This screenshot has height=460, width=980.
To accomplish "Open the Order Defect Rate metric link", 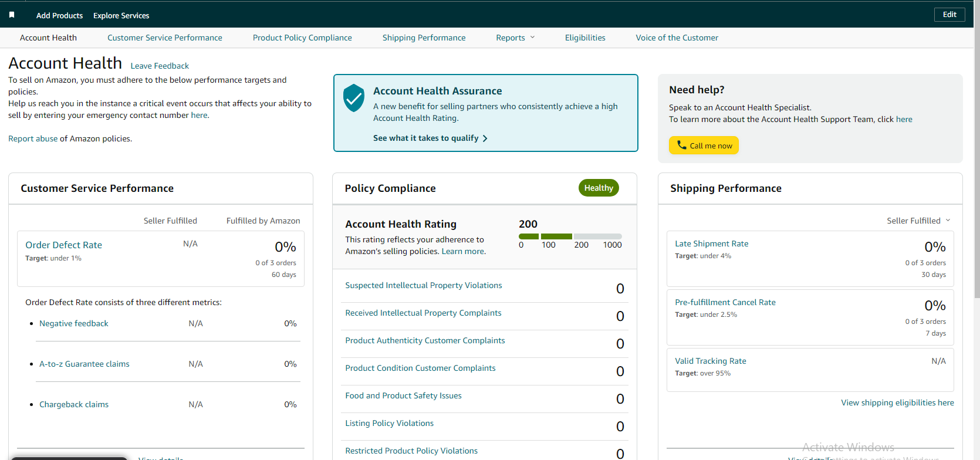I will (63, 245).
